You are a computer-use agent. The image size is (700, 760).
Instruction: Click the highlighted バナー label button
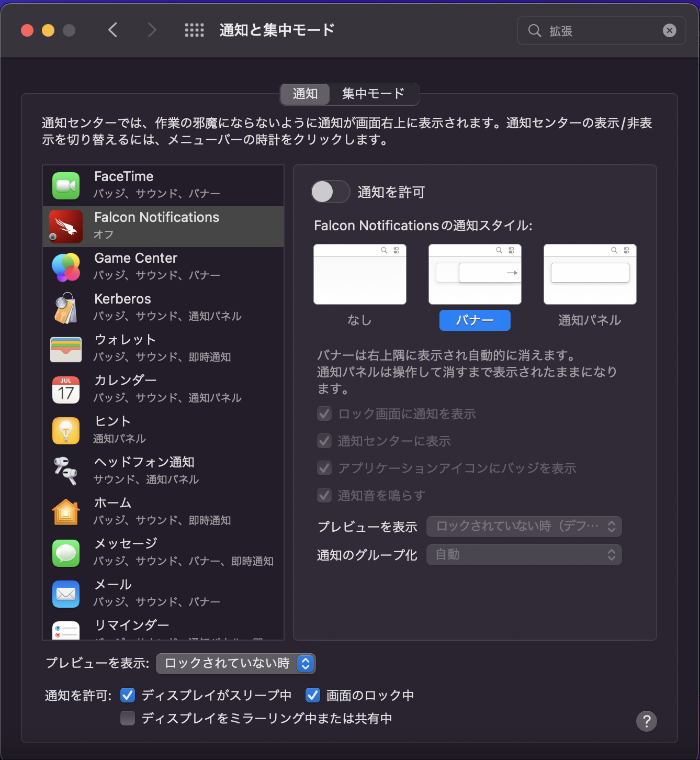(x=475, y=320)
